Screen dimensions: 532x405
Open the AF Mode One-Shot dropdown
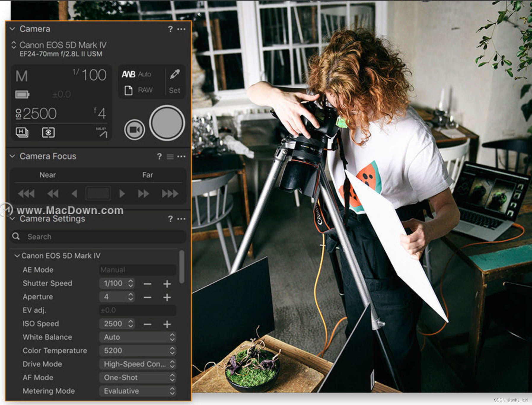(x=138, y=377)
